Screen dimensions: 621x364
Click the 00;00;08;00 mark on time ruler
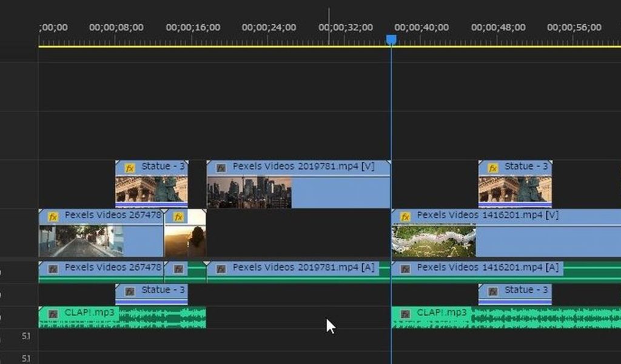(116, 27)
